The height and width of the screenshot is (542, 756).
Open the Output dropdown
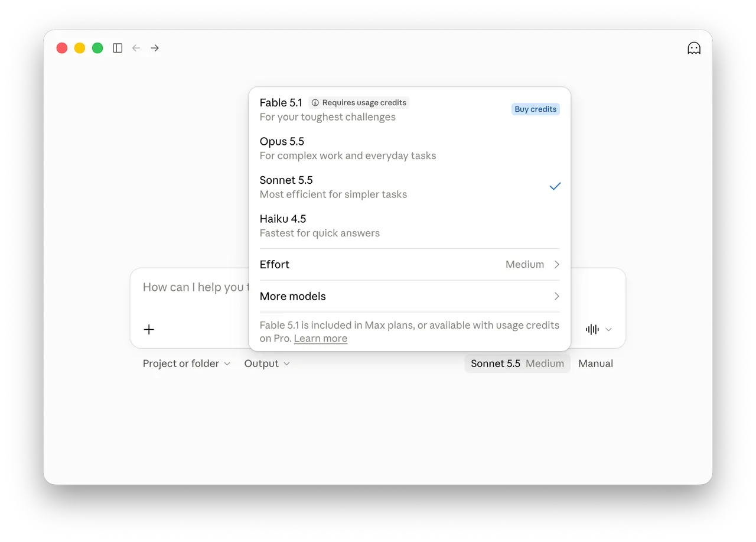(x=267, y=364)
